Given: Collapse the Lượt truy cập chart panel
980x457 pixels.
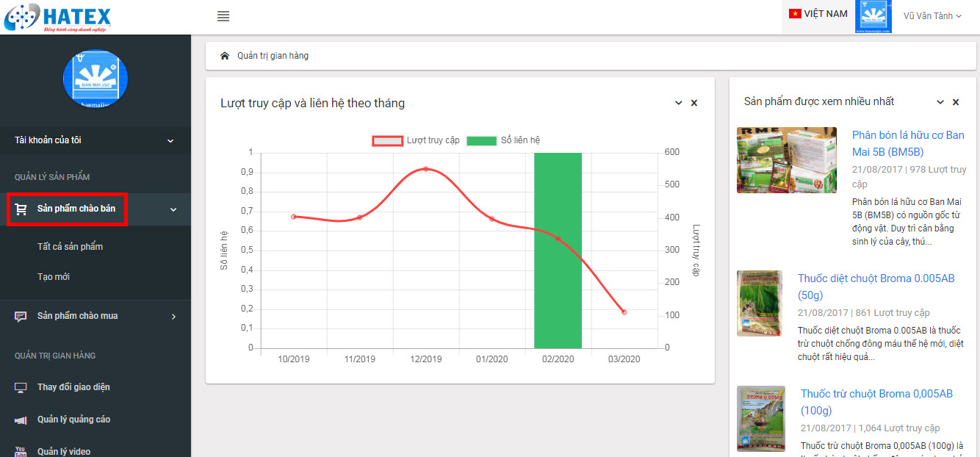Looking at the screenshot, I should [x=679, y=104].
